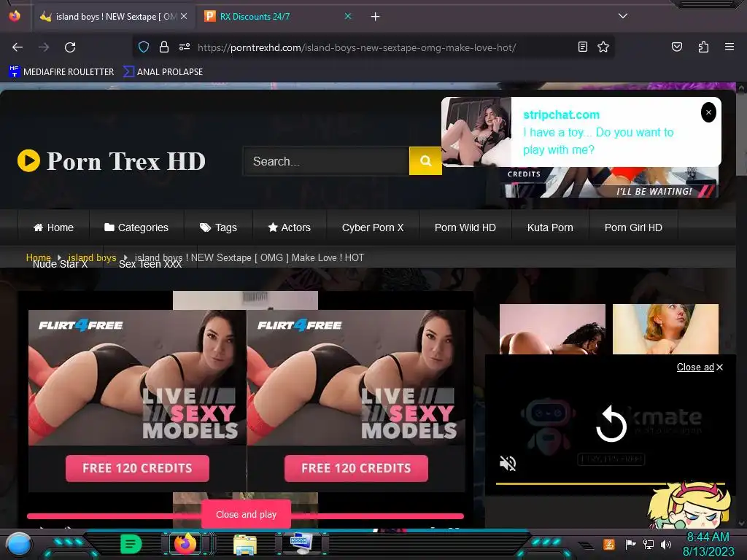Open the green notes app in taskbar
Image resolution: width=747 pixels, height=560 pixels.
pos(131,544)
